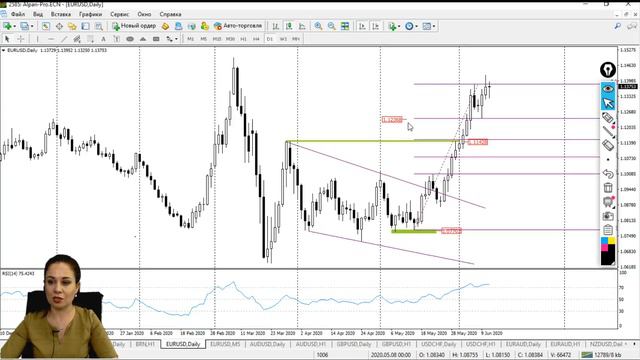Switch to bar chart mode
This screenshot has height=360, width=640.
[276, 26]
